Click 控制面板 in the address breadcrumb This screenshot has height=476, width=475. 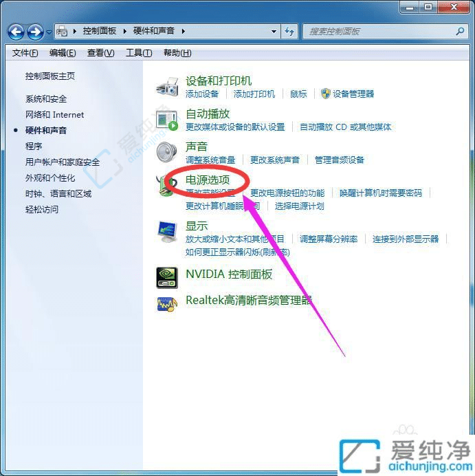point(100,31)
